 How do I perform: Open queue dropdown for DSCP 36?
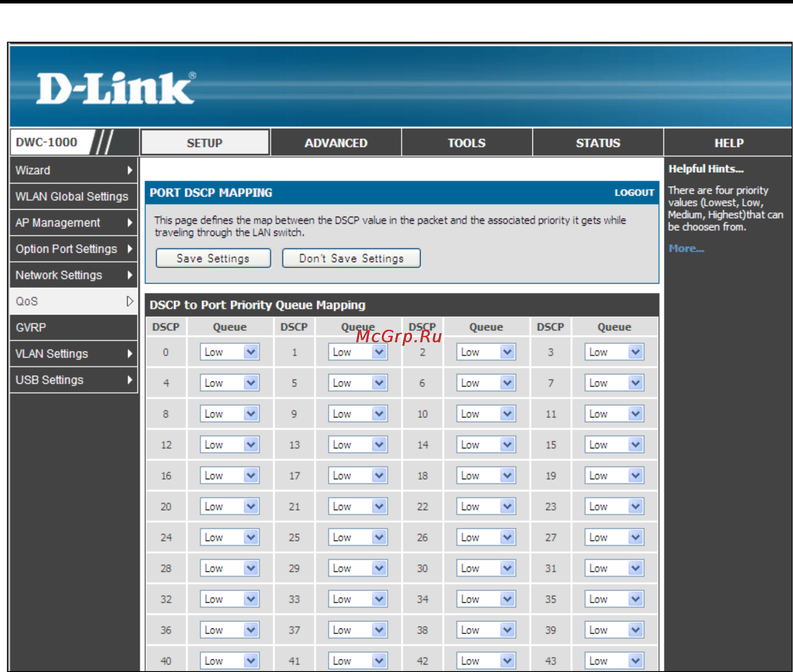pos(230,630)
